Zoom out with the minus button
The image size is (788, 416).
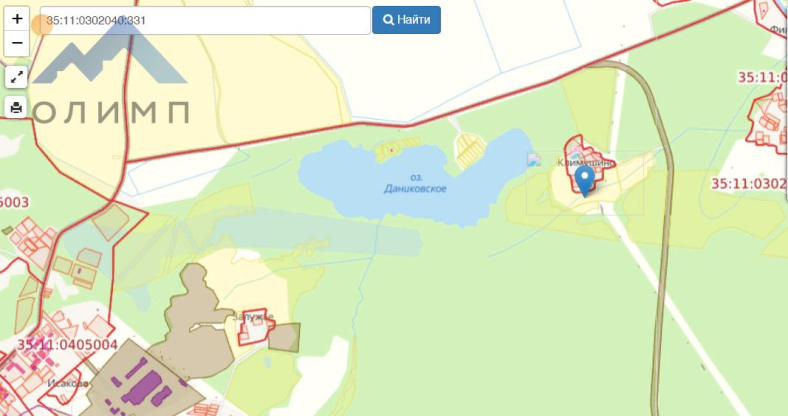coord(17,43)
